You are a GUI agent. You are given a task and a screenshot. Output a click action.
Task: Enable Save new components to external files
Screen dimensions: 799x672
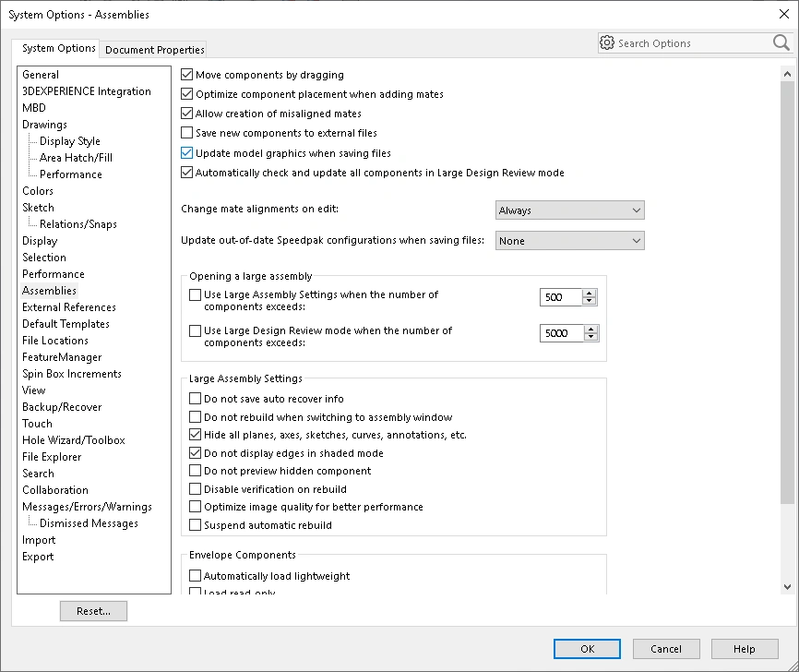tap(187, 133)
